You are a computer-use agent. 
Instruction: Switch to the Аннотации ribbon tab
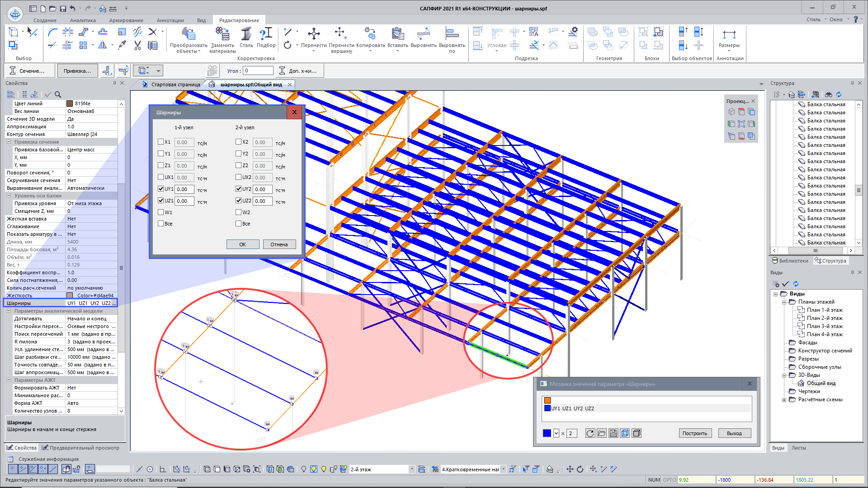170,20
